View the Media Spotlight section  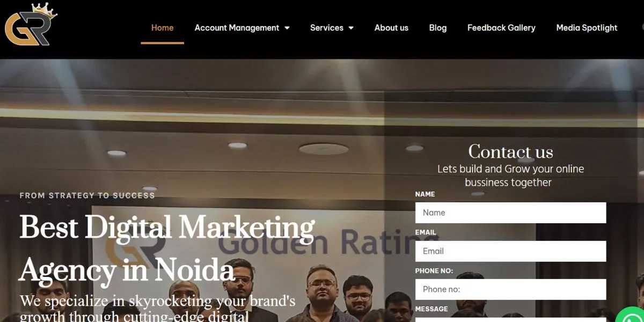[x=587, y=28]
